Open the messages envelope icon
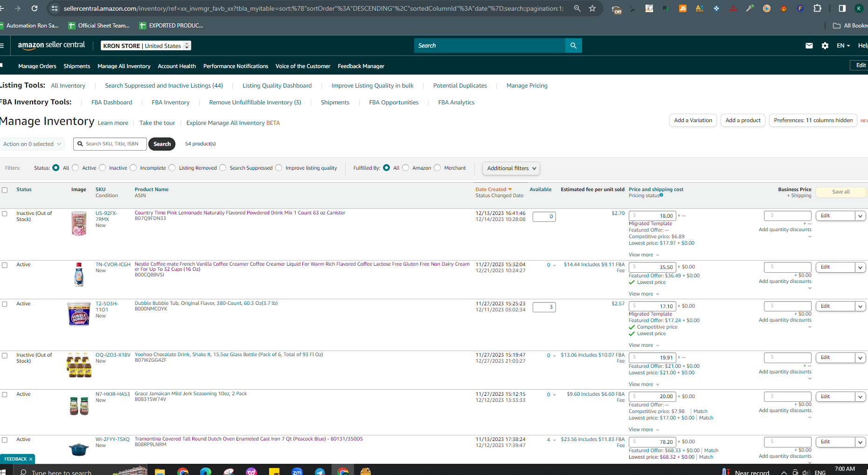Screen dimensions: 868x475 click(x=809, y=46)
